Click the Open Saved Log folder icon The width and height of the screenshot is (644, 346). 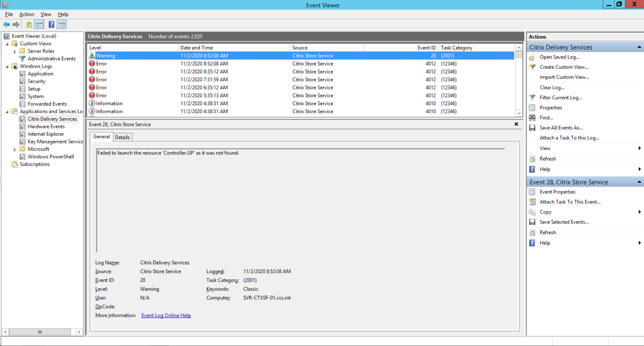532,57
